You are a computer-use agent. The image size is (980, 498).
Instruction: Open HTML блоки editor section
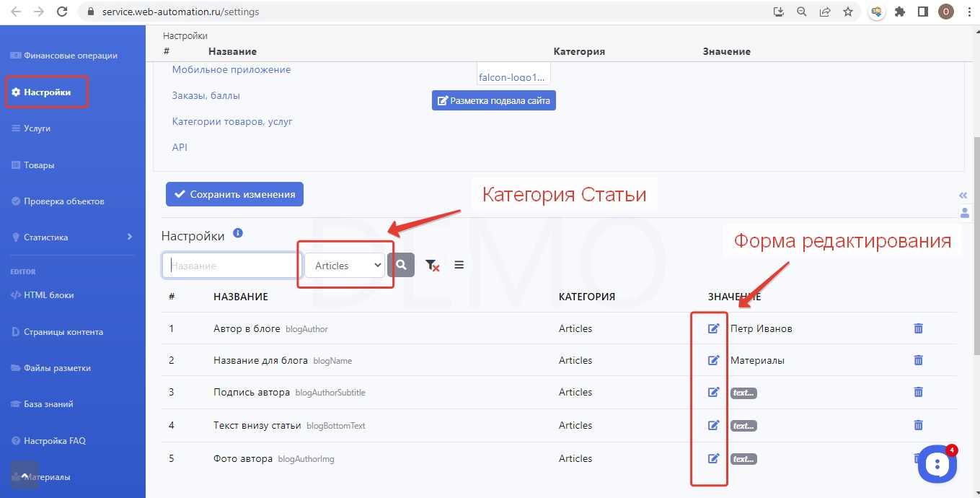coord(48,294)
